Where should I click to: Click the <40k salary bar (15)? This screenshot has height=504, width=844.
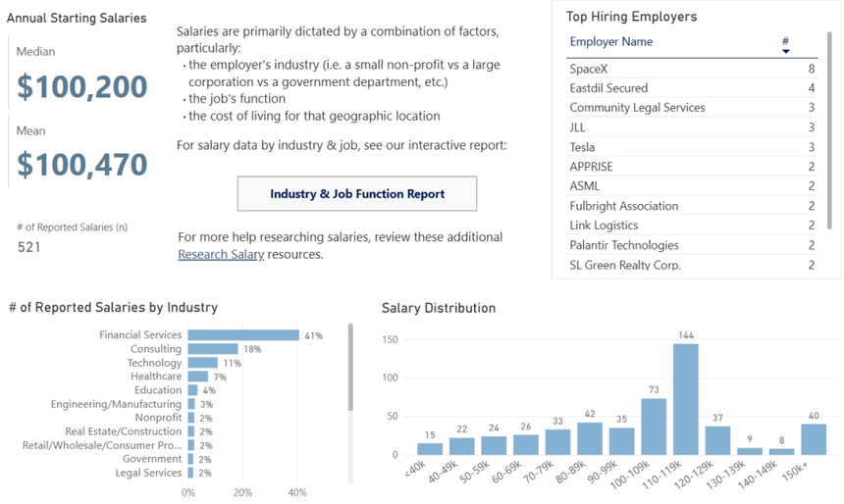[430, 449]
